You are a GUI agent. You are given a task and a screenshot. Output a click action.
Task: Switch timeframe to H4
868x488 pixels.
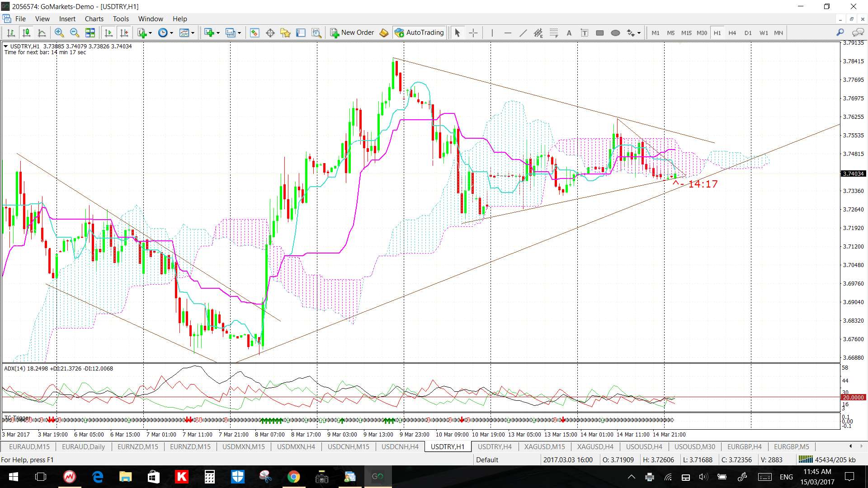[x=732, y=33]
